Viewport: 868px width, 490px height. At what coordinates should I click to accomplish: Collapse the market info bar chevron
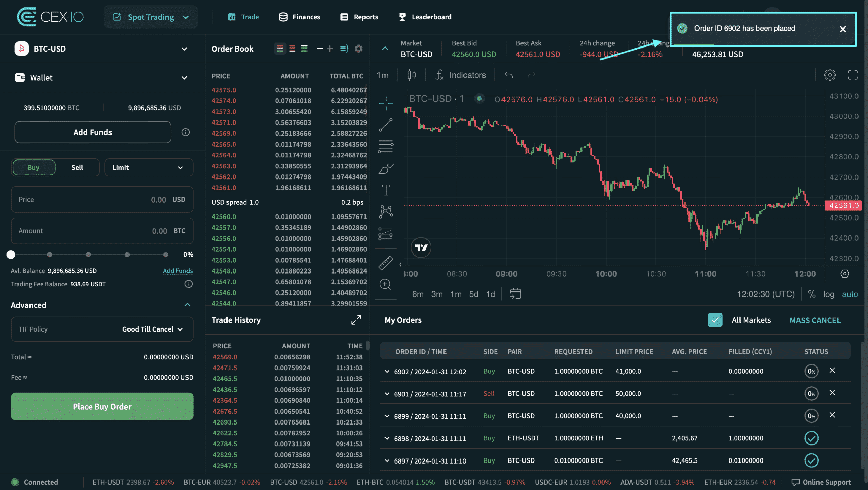385,49
